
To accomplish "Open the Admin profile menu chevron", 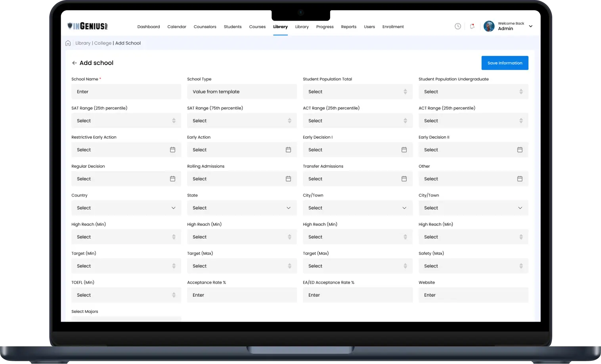I will click(531, 27).
